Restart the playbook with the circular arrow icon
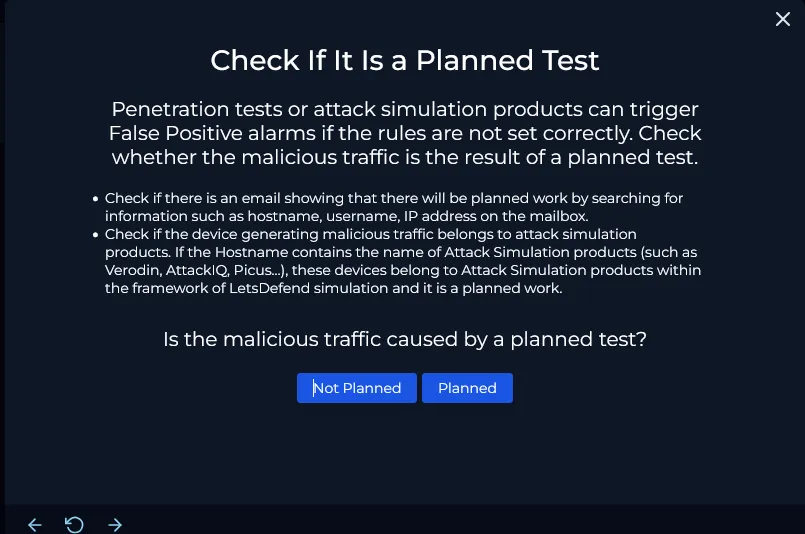This screenshot has height=534, width=805. (x=74, y=525)
